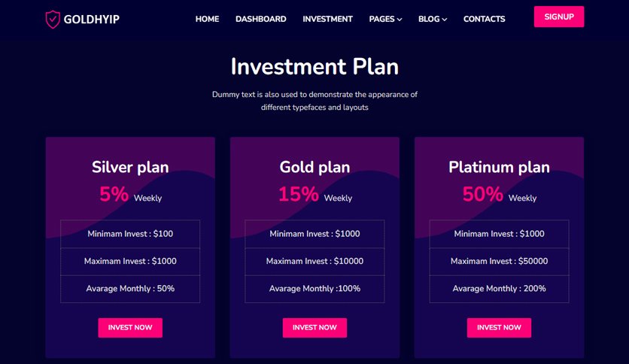Click Invest Now under Gold plan
Screen dimensions: 629x364
315,327
